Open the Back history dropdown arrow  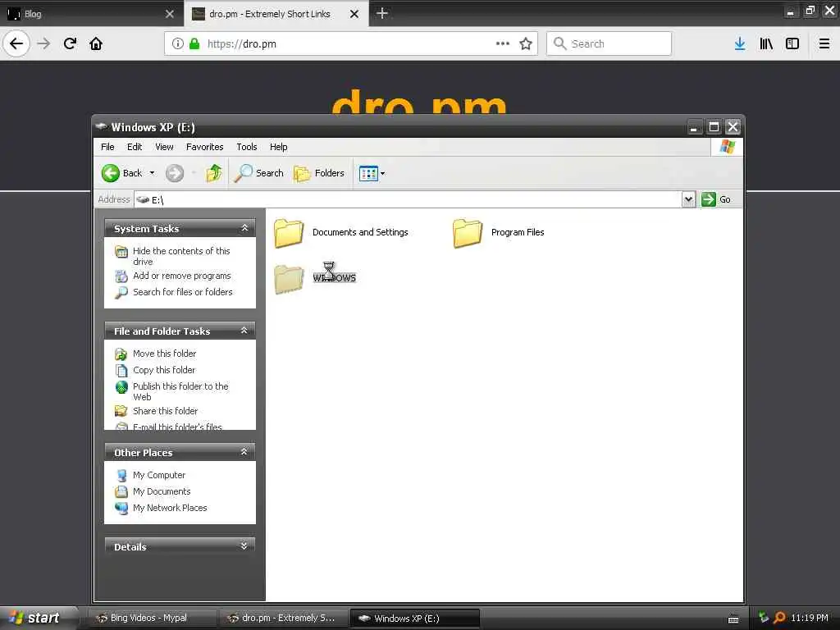pyautogui.click(x=152, y=173)
